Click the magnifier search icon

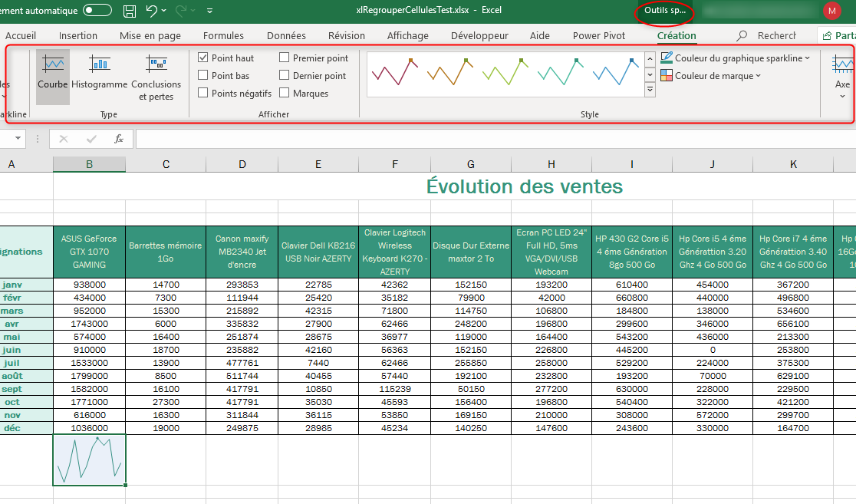pos(742,35)
